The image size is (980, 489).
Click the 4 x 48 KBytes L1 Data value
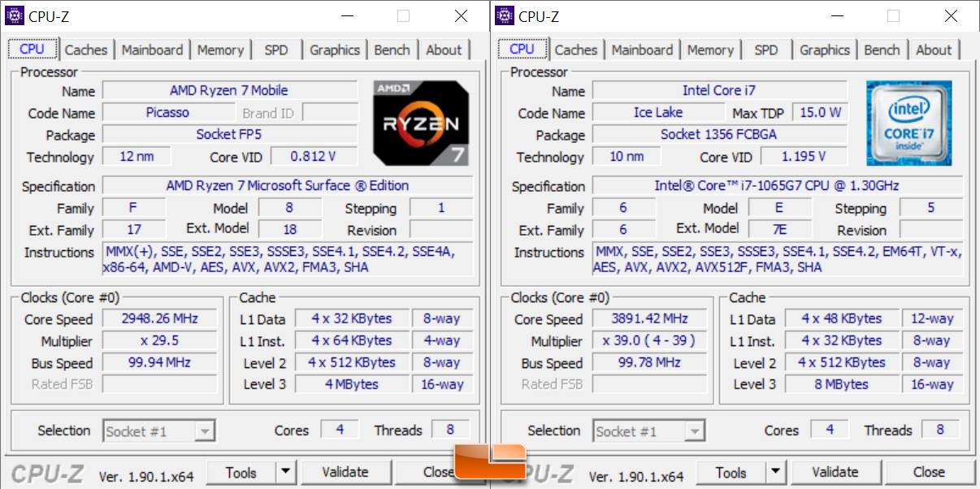(842, 318)
